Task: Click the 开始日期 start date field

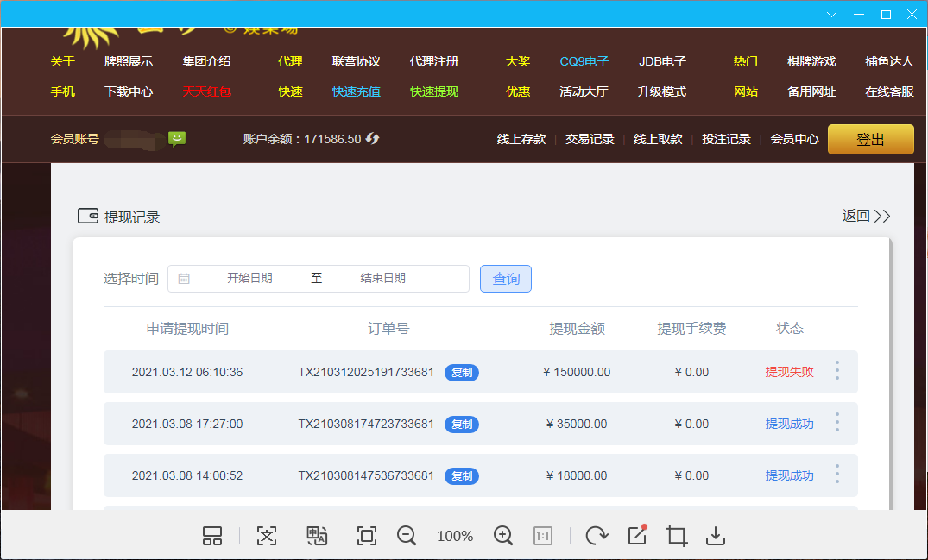Action: coord(249,279)
